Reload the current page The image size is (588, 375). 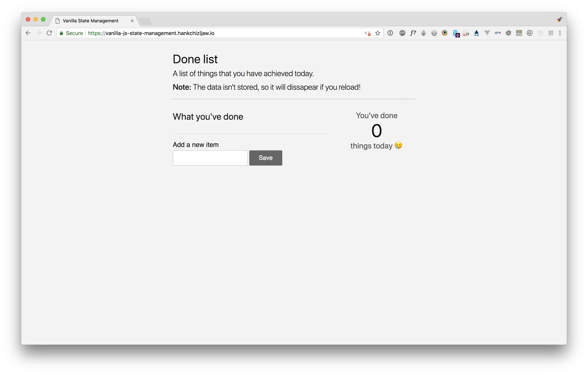point(49,33)
